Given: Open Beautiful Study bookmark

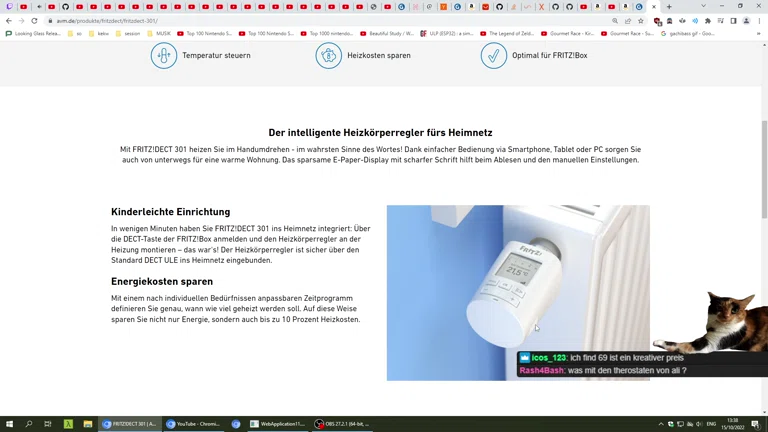Looking at the screenshot, I should point(387,34).
